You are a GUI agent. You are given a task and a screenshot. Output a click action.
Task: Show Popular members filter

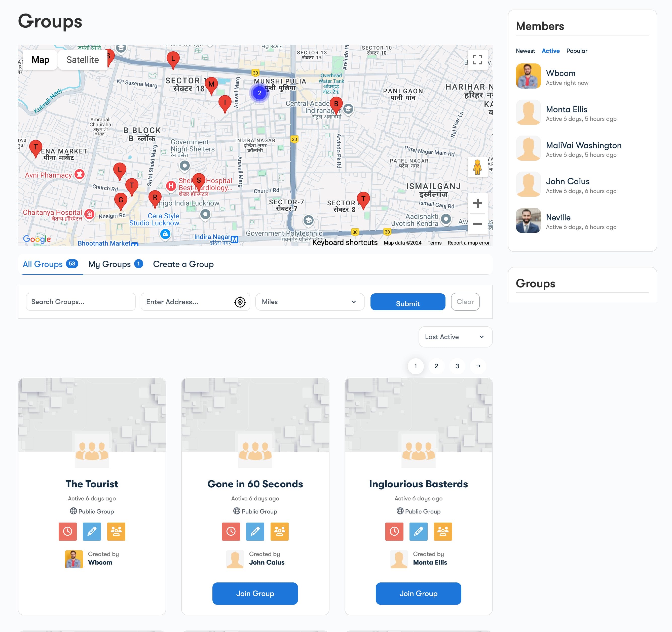pos(576,51)
